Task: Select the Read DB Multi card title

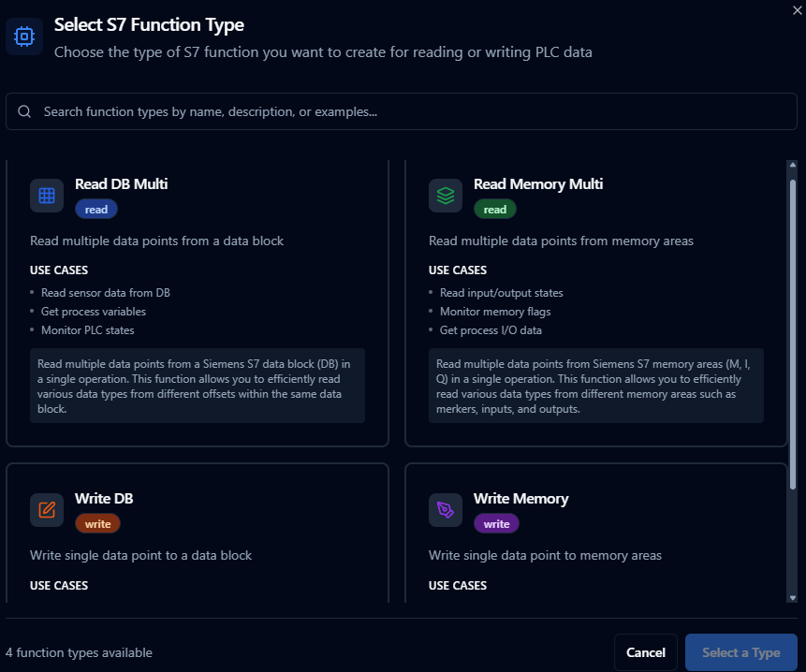Action: (x=121, y=184)
